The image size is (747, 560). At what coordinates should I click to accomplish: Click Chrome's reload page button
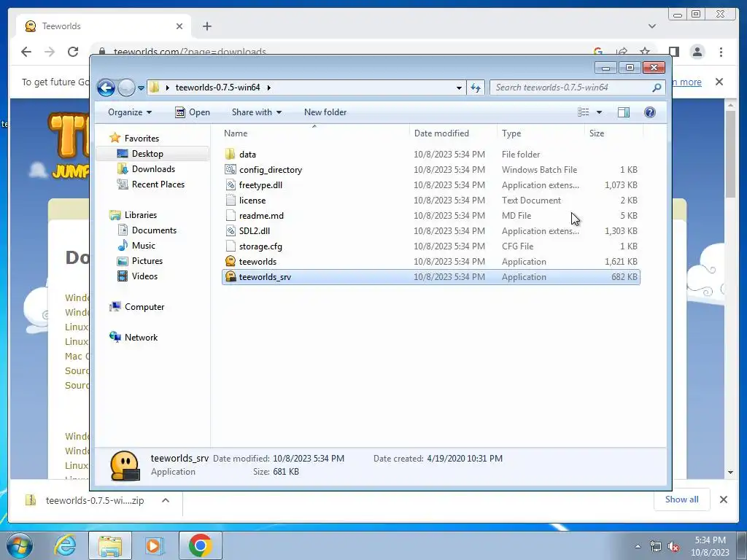(x=73, y=52)
